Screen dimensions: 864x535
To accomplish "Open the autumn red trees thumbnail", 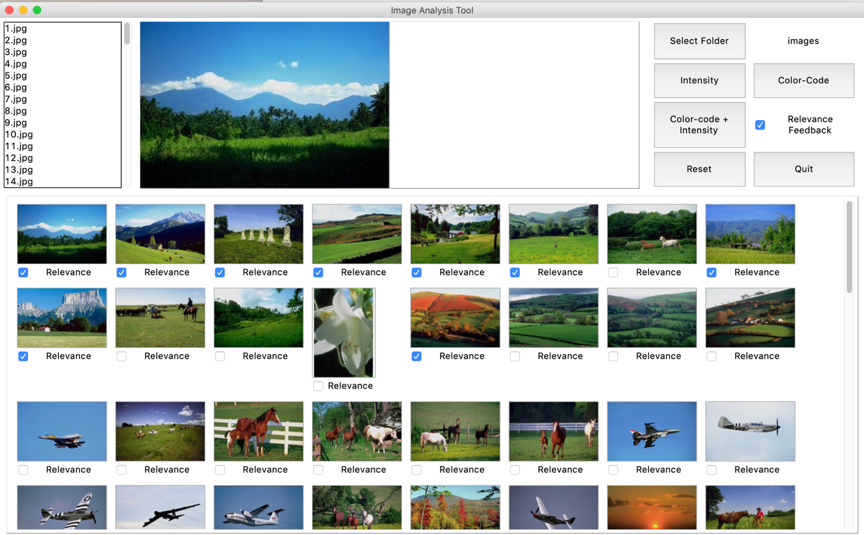I will pos(455,507).
